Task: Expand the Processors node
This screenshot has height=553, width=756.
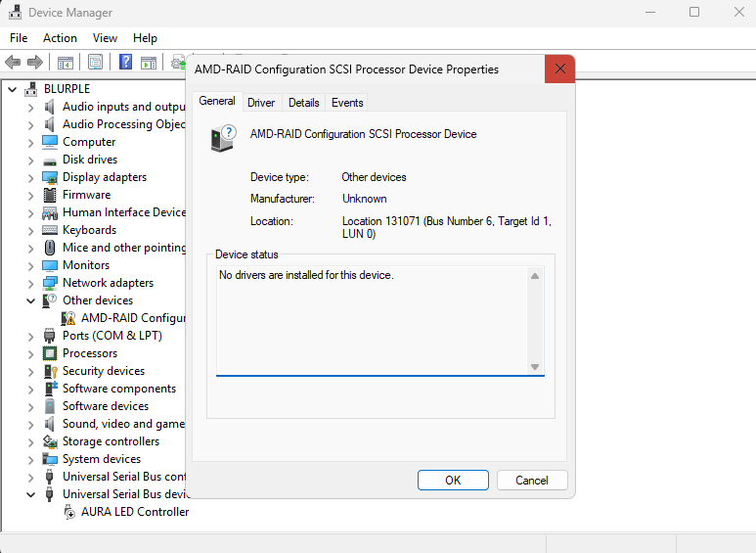Action: [x=31, y=354]
